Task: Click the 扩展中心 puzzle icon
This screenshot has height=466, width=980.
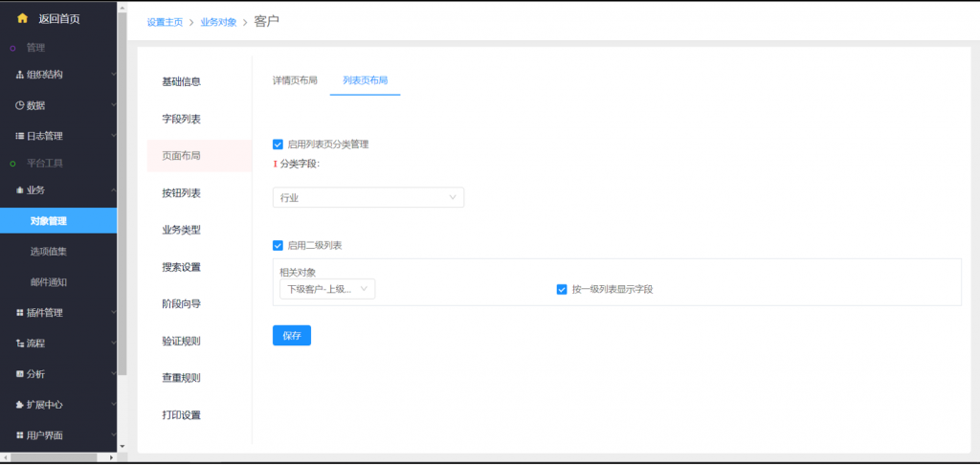Action: (19, 405)
